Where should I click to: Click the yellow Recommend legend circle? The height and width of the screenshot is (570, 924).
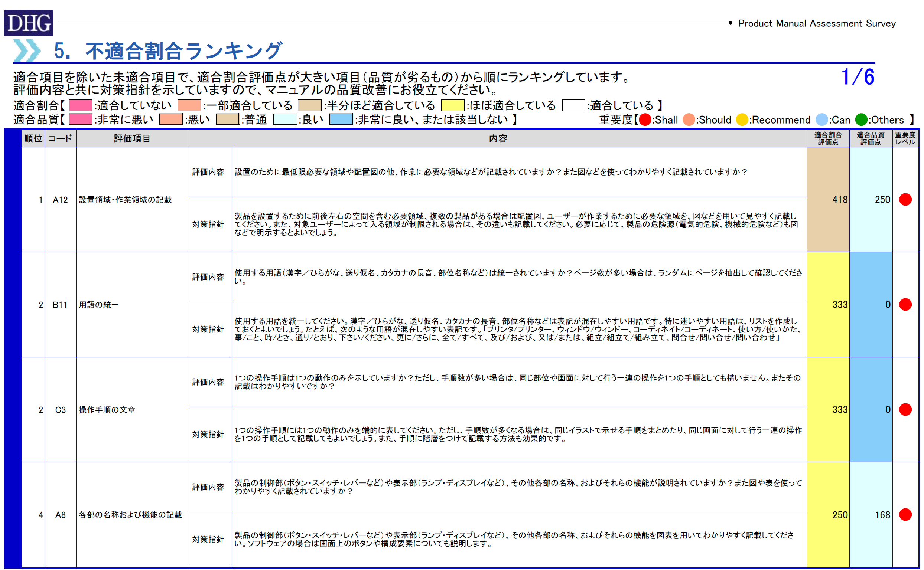[742, 120]
